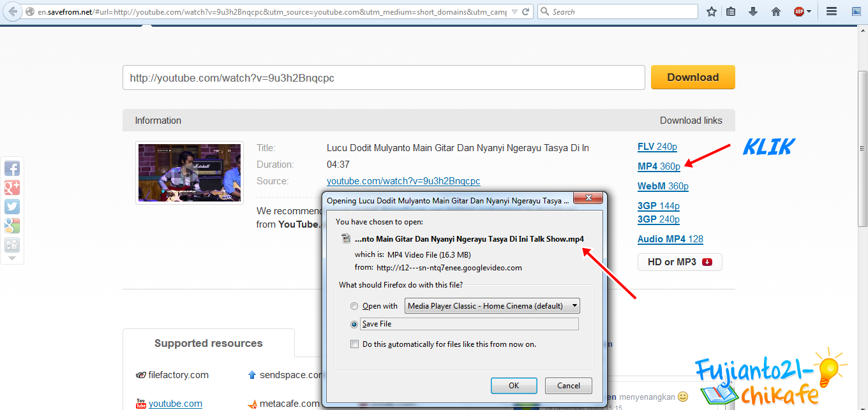868x410 pixels.
Task: Click the video URL input field
Action: coord(384,78)
